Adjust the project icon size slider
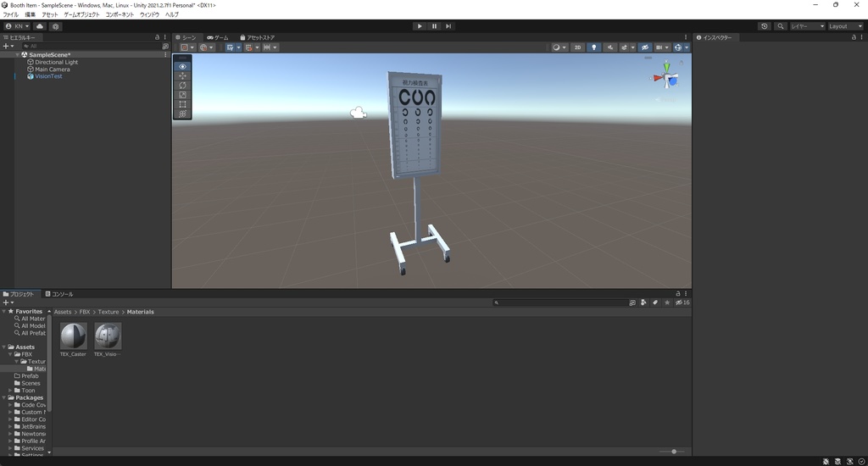 point(674,452)
